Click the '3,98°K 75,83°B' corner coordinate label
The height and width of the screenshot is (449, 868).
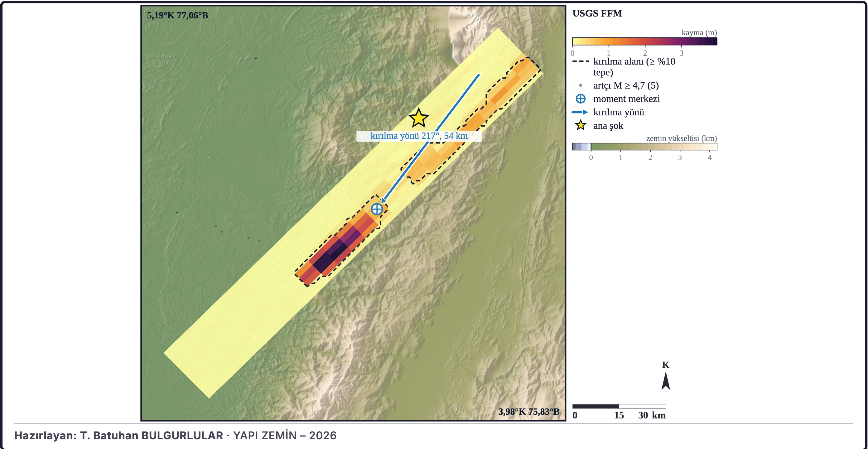[529, 412]
